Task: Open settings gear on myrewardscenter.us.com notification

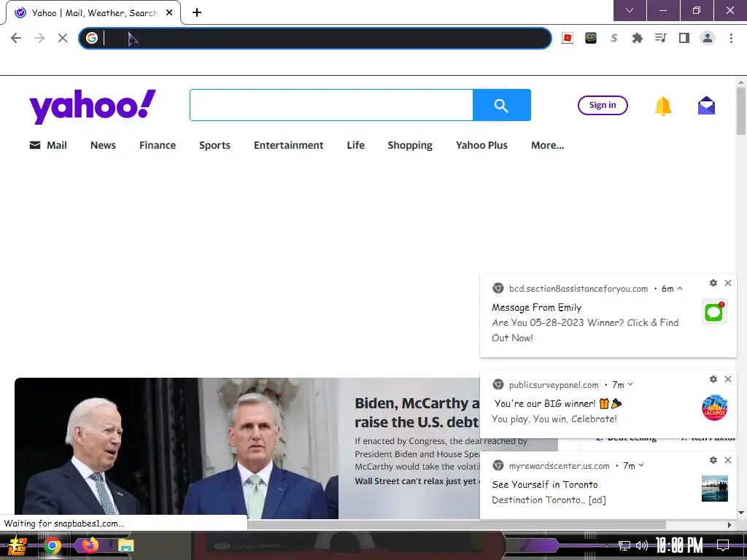Action: [713, 460]
